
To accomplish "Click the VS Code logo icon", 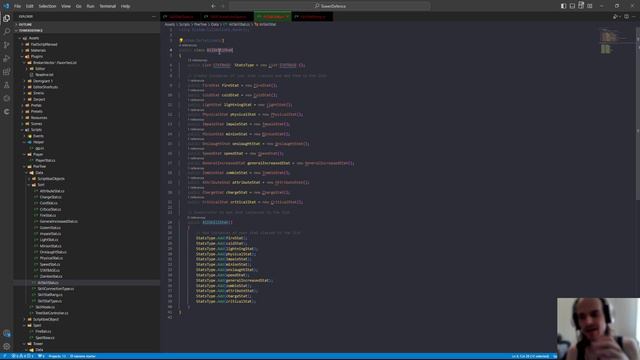I will pos(6,6).
